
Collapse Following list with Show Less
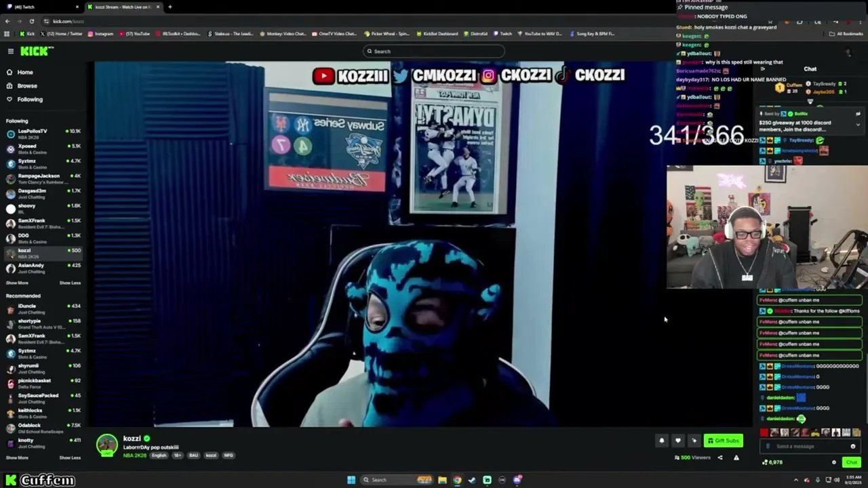[70, 283]
